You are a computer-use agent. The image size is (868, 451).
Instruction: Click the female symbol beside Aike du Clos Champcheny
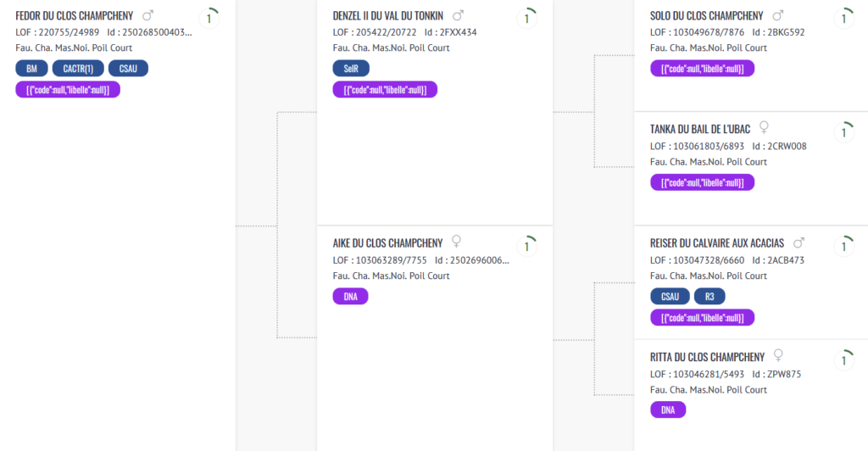(456, 242)
